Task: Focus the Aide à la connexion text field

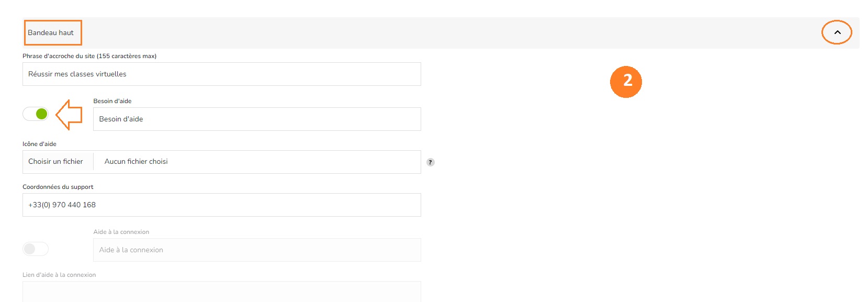Action: 257,250
